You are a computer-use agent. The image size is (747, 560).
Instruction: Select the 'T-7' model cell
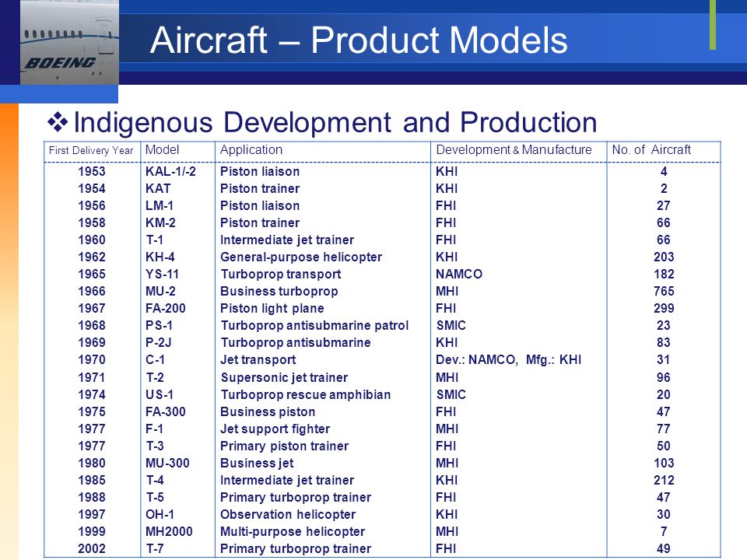(x=155, y=549)
